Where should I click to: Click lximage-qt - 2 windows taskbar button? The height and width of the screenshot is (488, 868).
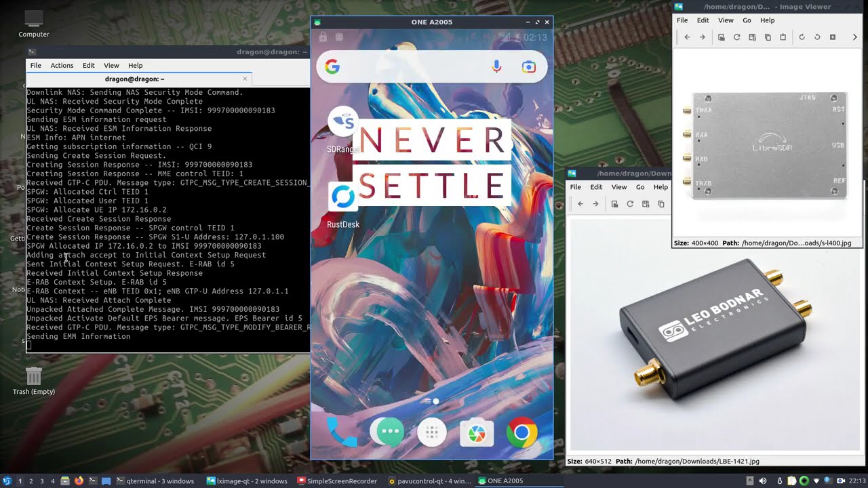(247, 481)
